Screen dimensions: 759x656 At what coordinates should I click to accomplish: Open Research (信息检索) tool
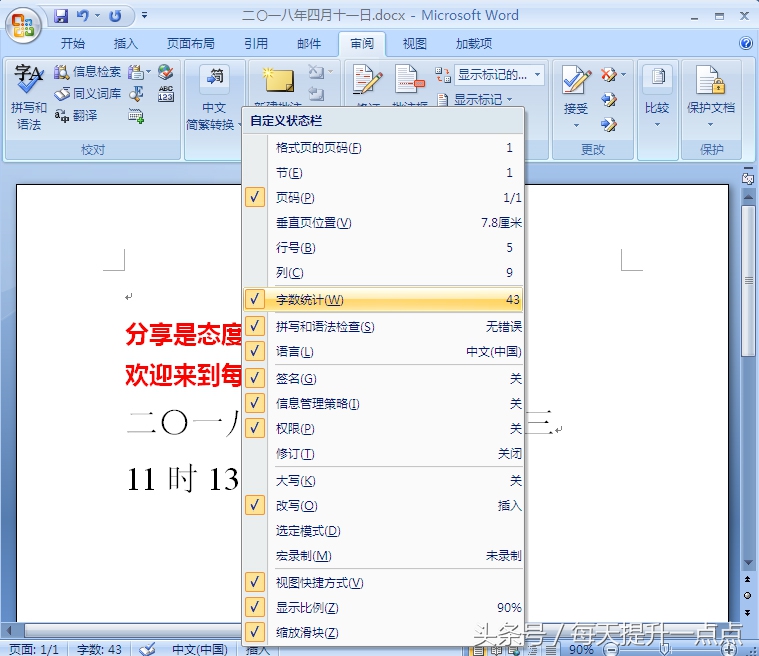click(87, 72)
